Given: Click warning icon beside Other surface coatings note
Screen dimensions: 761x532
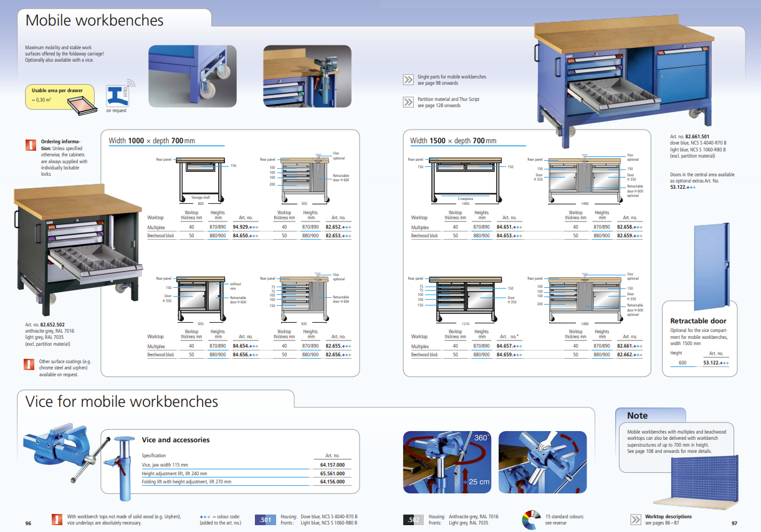Looking at the screenshot, I should pyautogui.click(x=28, y=364).
